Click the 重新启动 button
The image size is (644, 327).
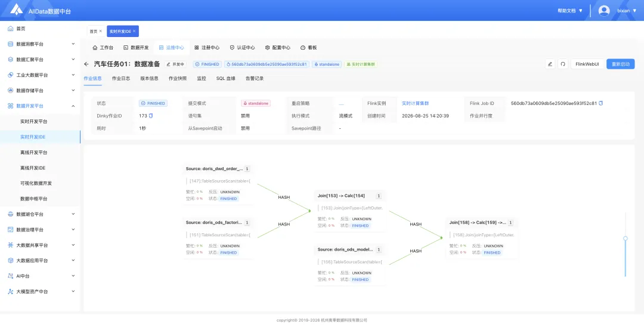pyautogui.click(x=621, y=64)
